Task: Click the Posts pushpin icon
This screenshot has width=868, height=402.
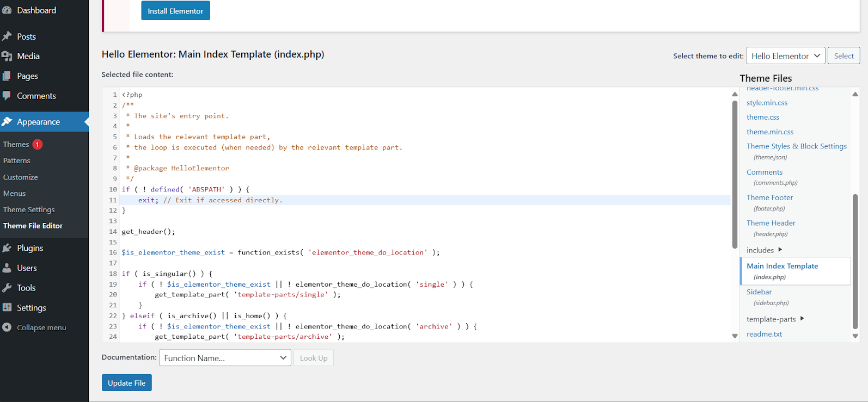Action: click(x=7, y=36)
